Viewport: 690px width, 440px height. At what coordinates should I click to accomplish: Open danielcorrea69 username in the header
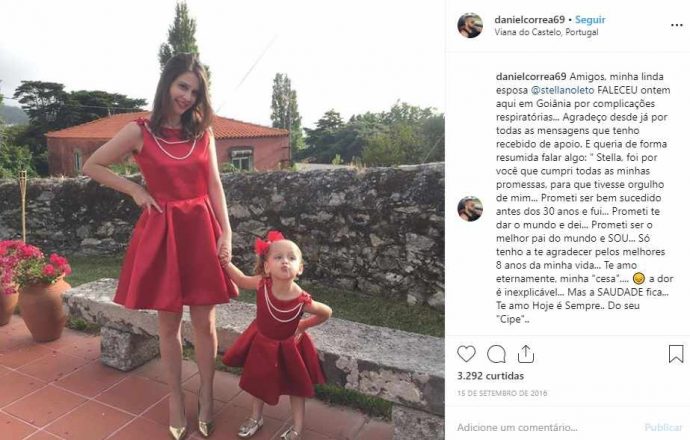[529, 19]
